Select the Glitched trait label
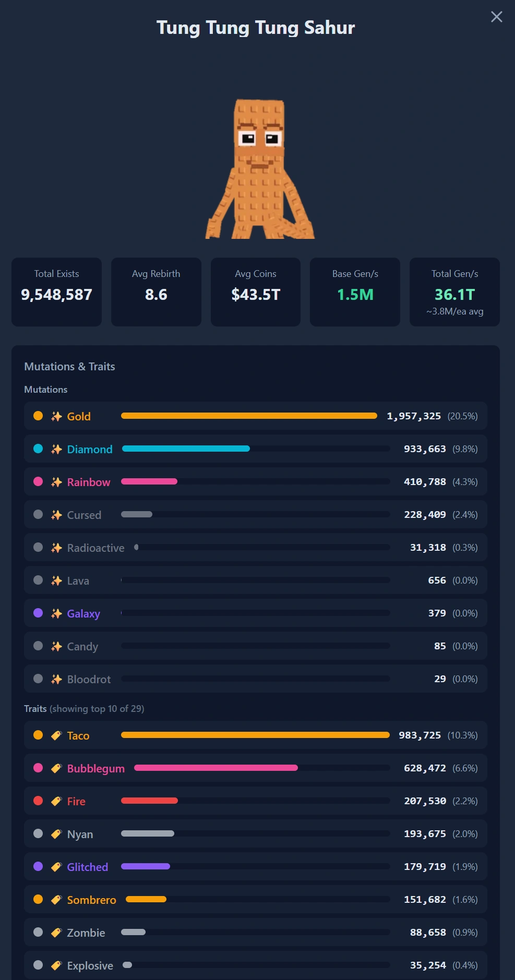 tap(88, 867)
